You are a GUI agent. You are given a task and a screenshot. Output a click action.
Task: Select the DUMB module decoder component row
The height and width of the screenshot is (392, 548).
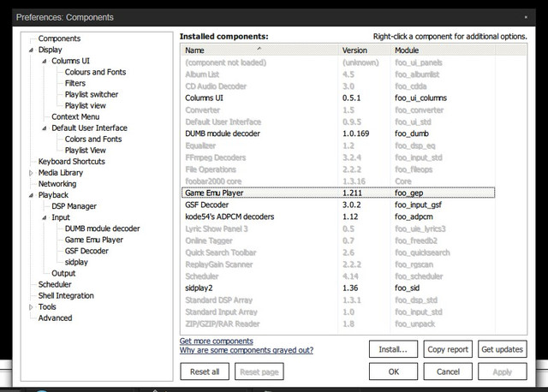coord(338,134)
